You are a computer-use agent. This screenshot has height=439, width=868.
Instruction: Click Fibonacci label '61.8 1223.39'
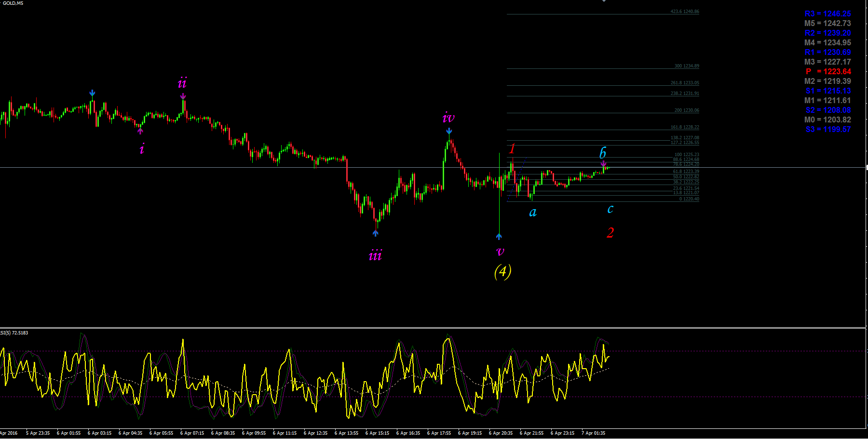[x=686, y=172]
